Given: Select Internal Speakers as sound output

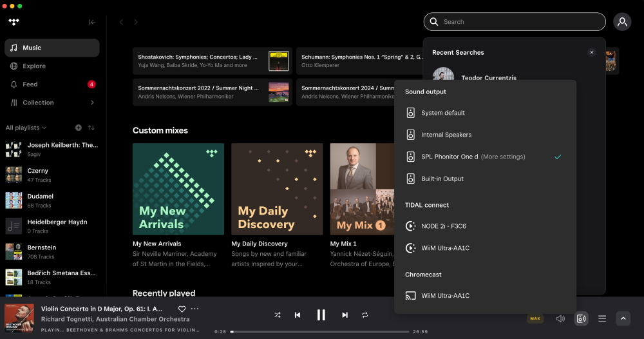Looking at the screenshot, I should click(x=446, y=135).
